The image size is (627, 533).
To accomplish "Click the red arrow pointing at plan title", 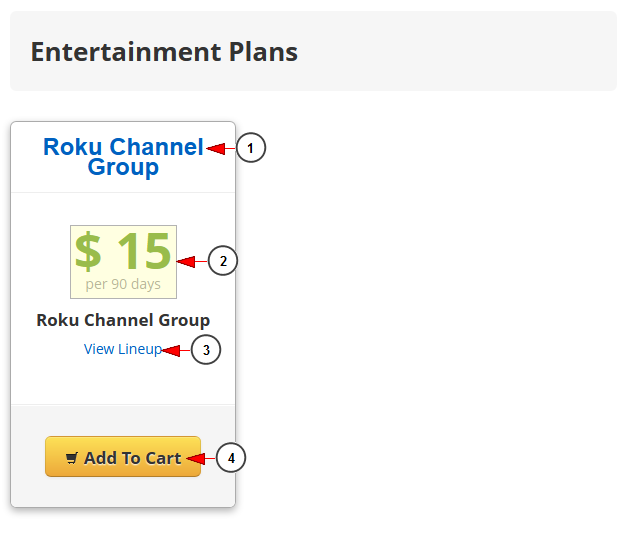I will coord(221,148).
